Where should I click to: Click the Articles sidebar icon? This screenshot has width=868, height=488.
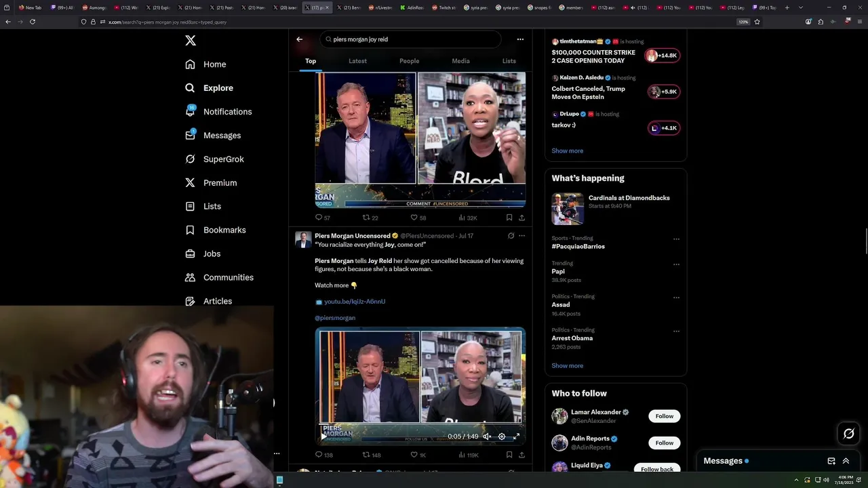pos(190,301)
